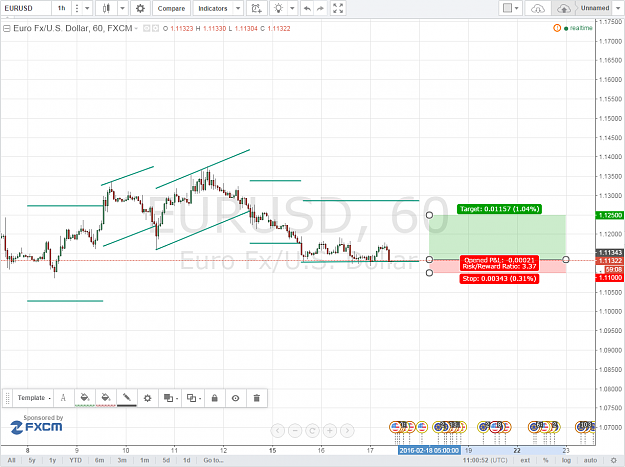Click the FXCM sponsor logo
This screenshot has width=625, height=467.
[37, 427]
